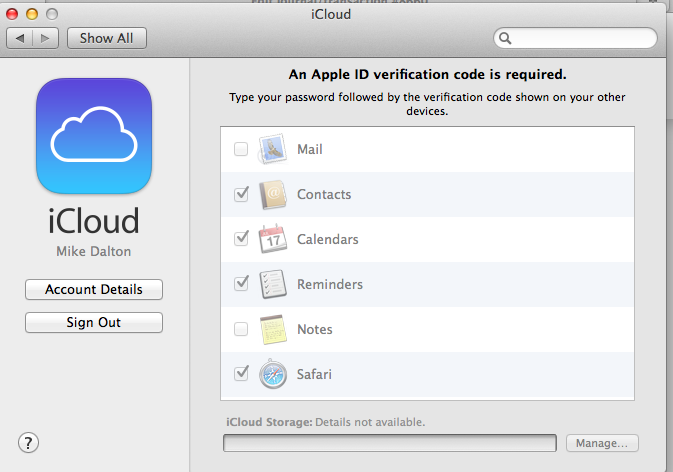Uncheck the Calendars checkbox

tap(241, 239)
